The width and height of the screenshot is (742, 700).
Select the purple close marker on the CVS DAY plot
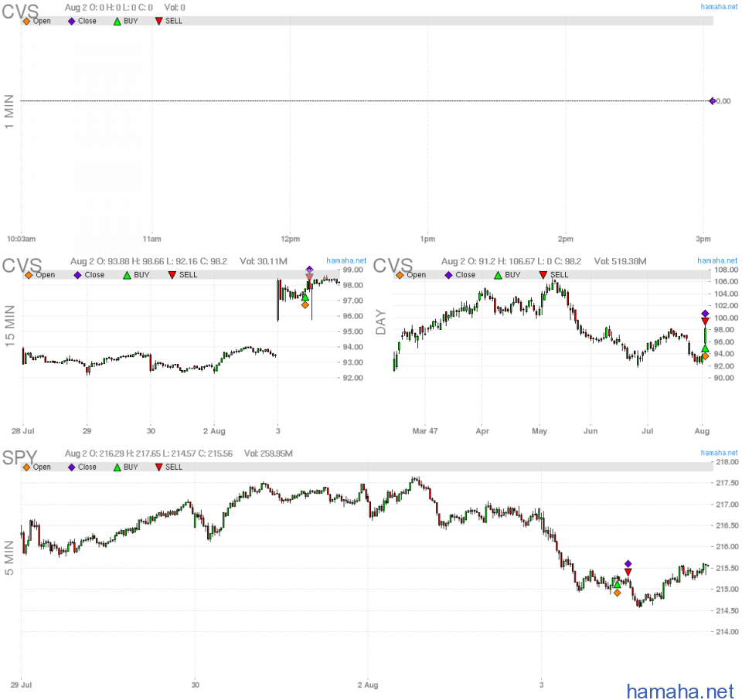705,314
